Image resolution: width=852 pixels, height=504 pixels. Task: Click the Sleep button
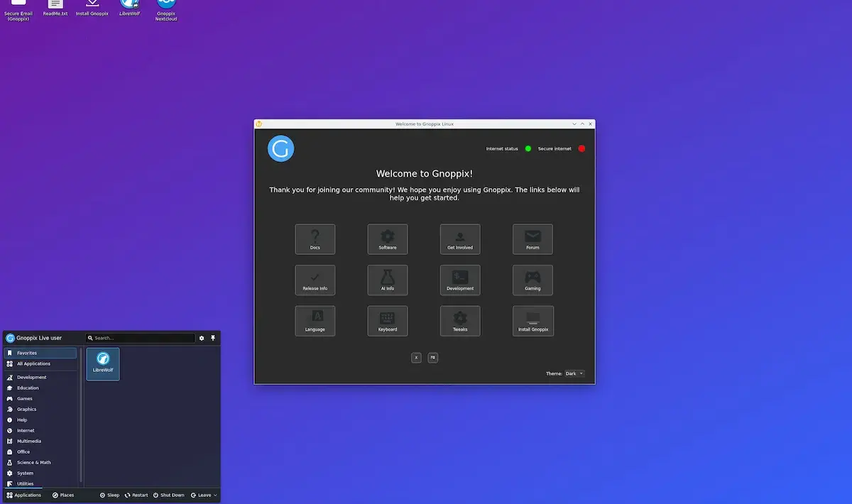point(109,495)
